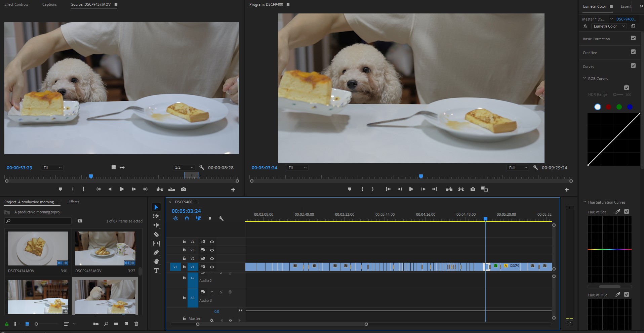Open Source monitor Fit zoom dropdown
Viewport: 644px width, 333px height.
(52, 168)
